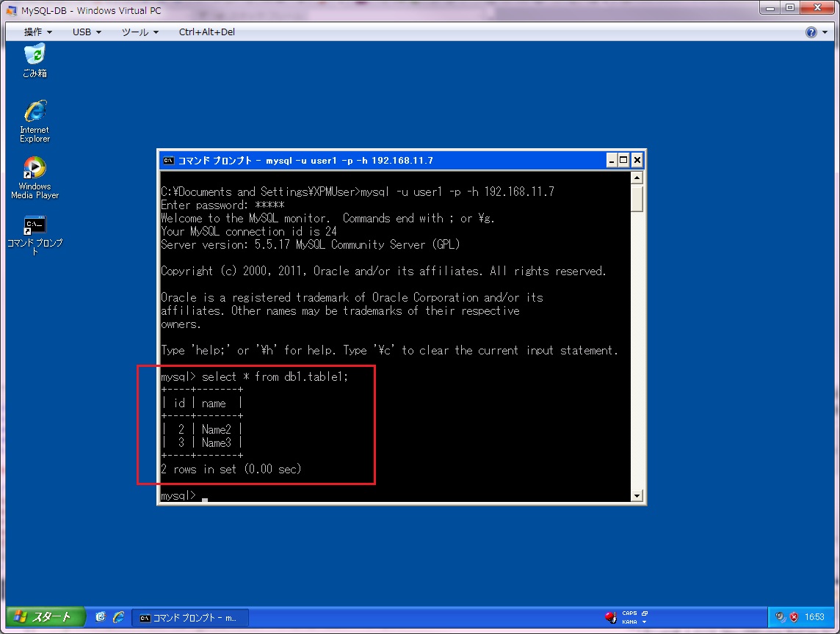Image resolution: width=840 pixels, height=634 pixels.
Task: Toggle KANA in the language bar
Action: coord(629,622)
